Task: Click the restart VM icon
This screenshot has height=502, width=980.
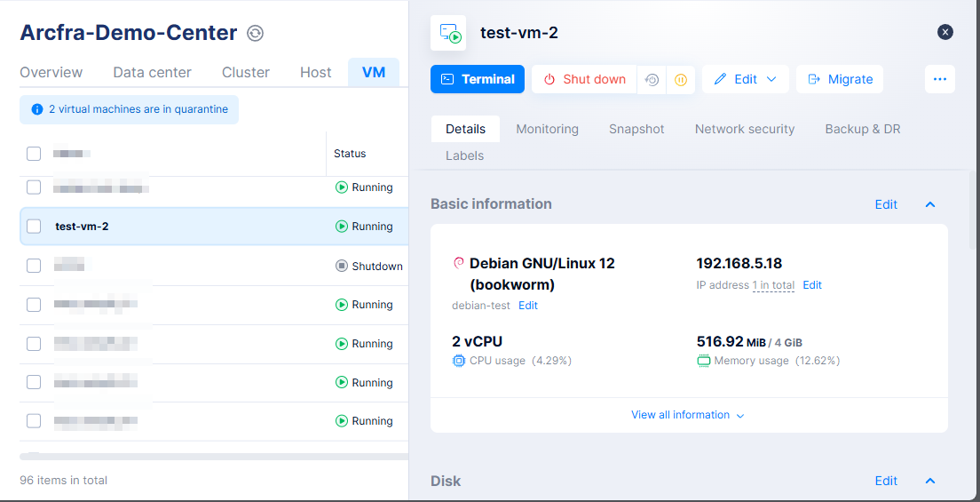Action: [x=652, y=79]
